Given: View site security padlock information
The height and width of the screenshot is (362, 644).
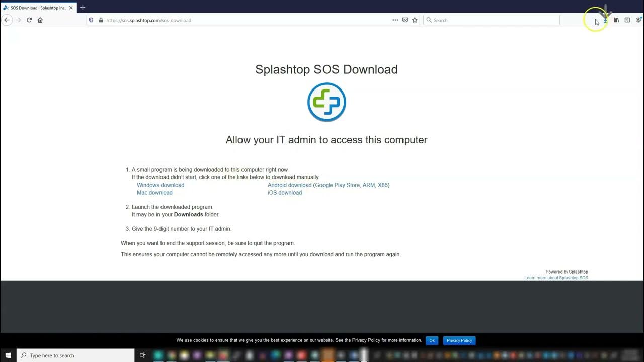Looking at the screenshot, I should pos(101,20).
